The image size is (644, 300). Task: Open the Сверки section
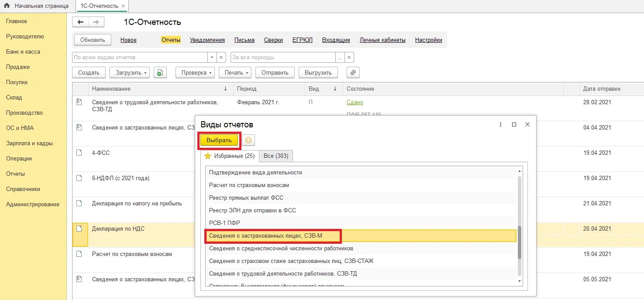point(273,40)
